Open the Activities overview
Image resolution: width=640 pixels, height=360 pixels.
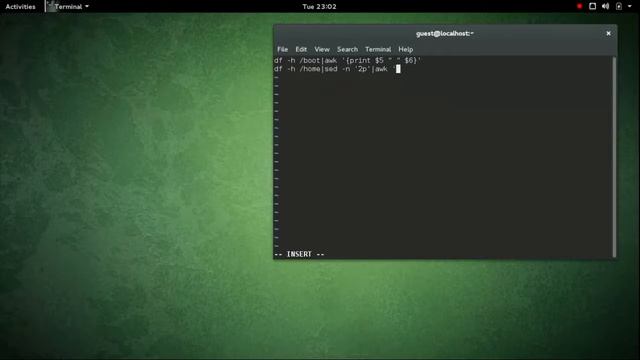[20, 7]
